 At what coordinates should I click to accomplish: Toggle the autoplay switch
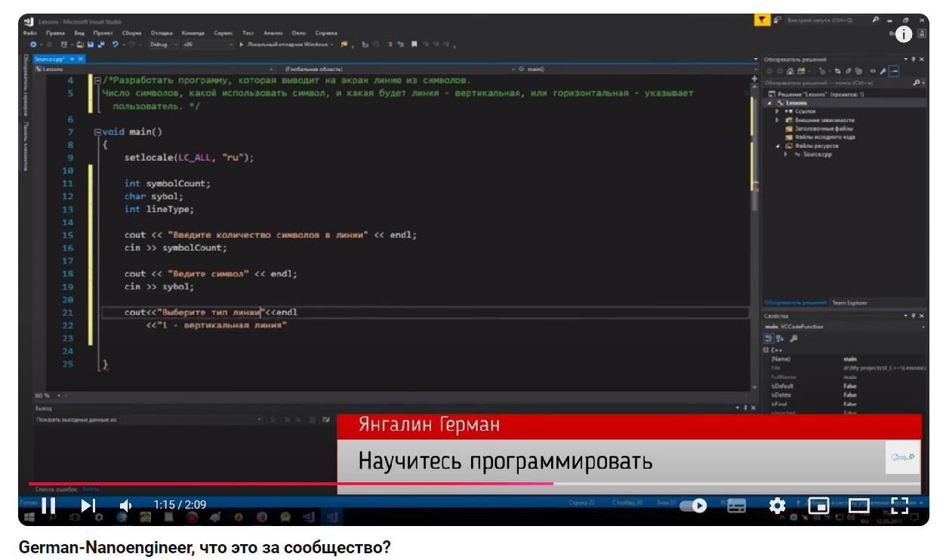(x=693, y=506)
